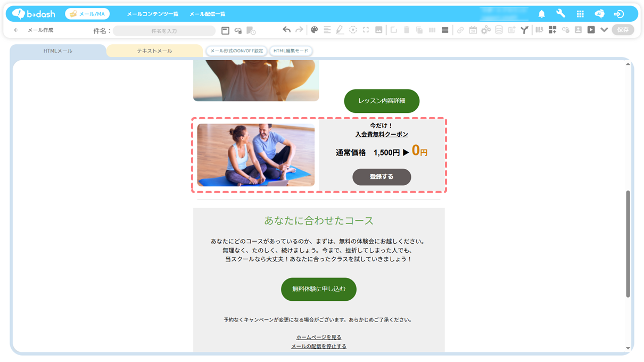Click the ホームページを見る link
Screen dimensions: 644x362
(x=319, y=337)
